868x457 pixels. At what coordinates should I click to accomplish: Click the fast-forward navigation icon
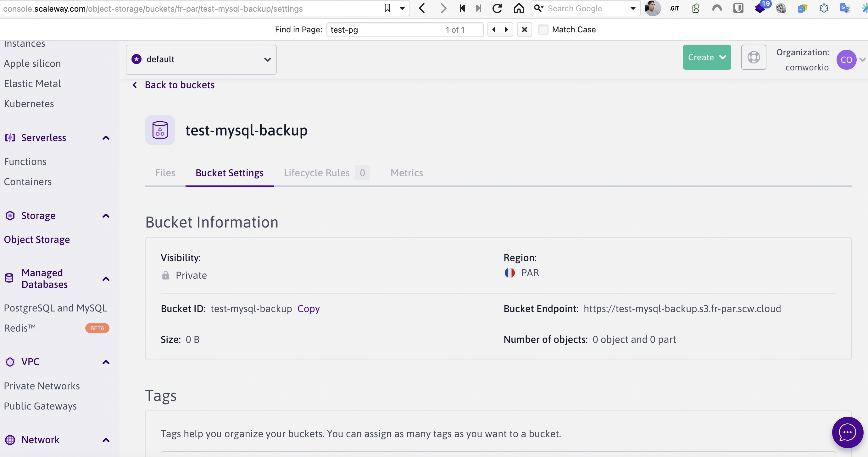click(478, 8)
